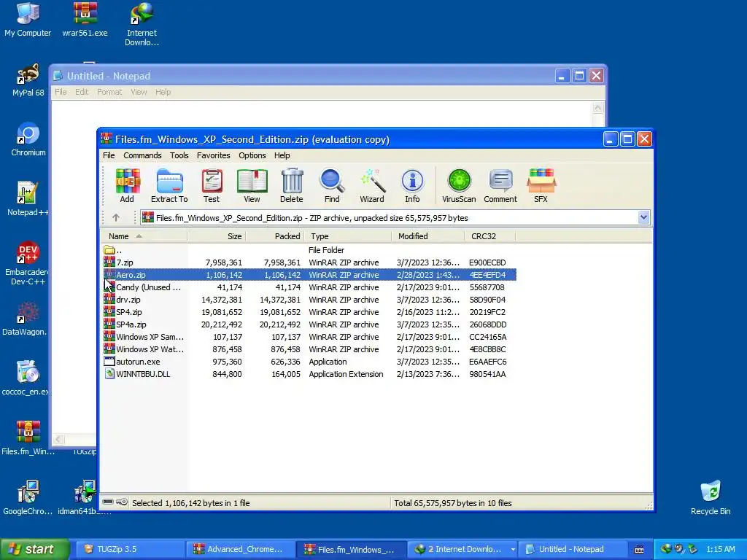This screenshot has width=747, height=560.
Task: Open the Commands menu
Action: [x=142, y=155]
